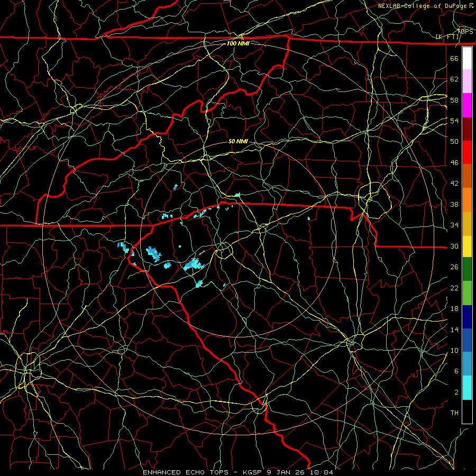Image resolution: width=476 pixels, height=476 pixels.
Task: Click the "14" legend value
Action: 454,329
